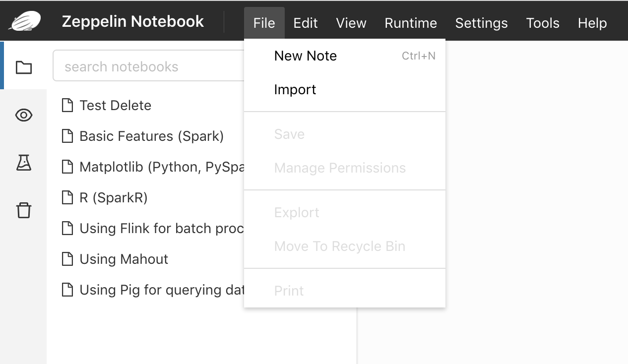Choose New Note from File menu
This screenshot has width=628, height=364.
tap(306, 56)
